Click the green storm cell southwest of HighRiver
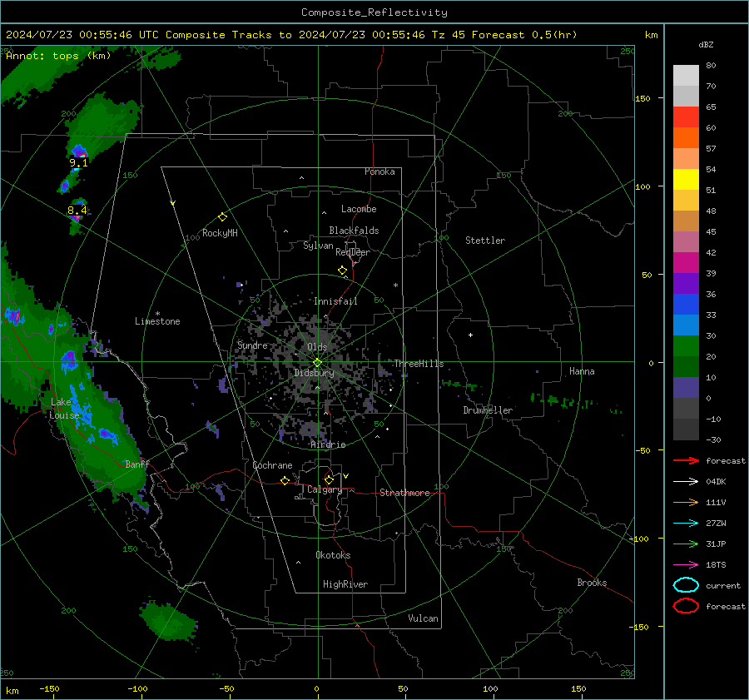 169,622
